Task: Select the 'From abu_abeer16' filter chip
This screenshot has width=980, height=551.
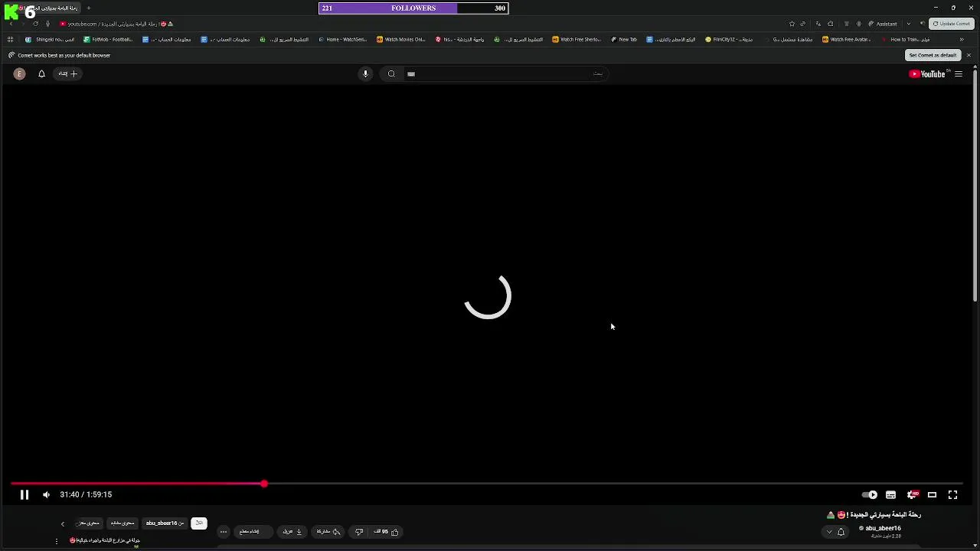Action: [165, 523]
